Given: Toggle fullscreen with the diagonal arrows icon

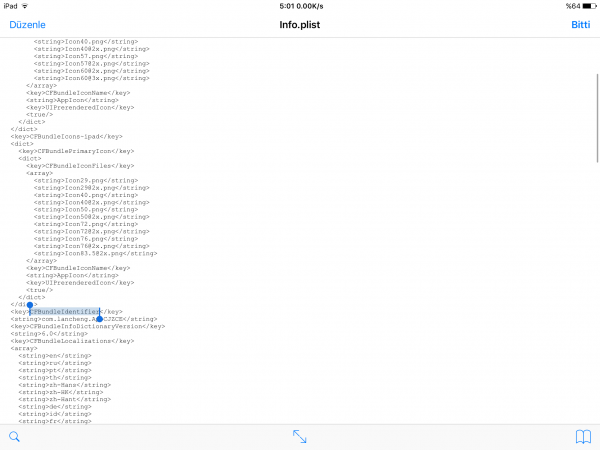Looking at the screenshot, I should point(300,437).
